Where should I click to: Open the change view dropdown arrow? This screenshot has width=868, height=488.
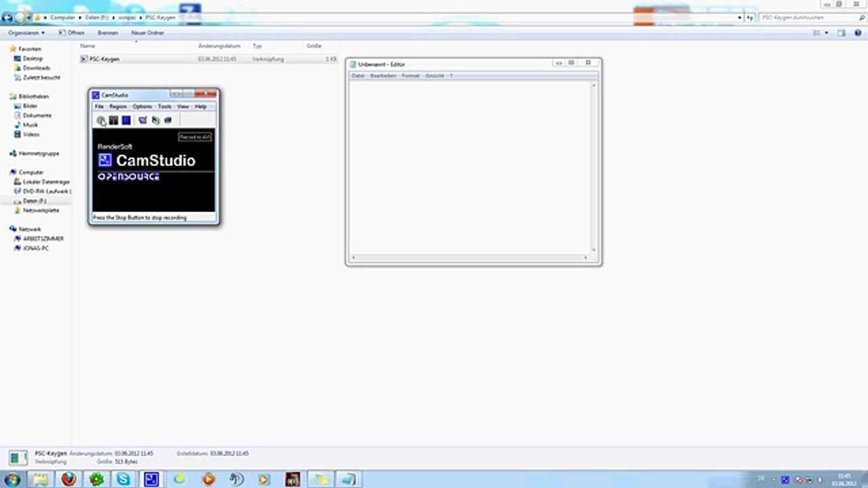point(827,33)
